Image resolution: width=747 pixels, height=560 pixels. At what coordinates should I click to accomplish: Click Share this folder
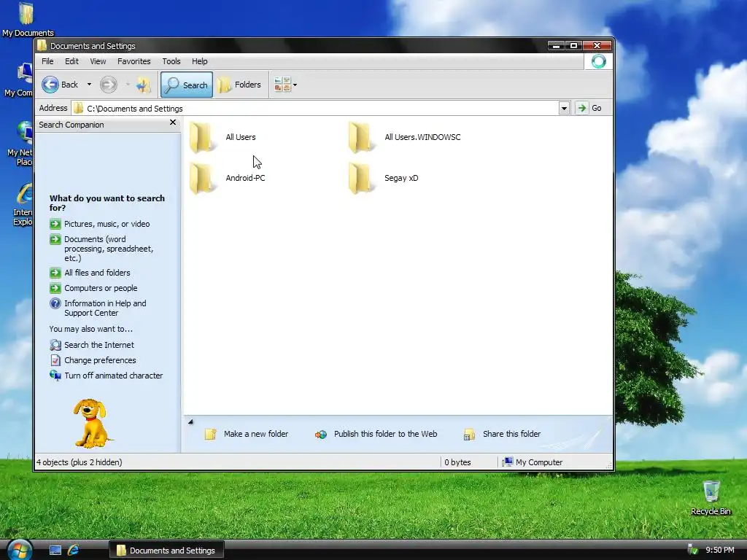tap(511, 434)
